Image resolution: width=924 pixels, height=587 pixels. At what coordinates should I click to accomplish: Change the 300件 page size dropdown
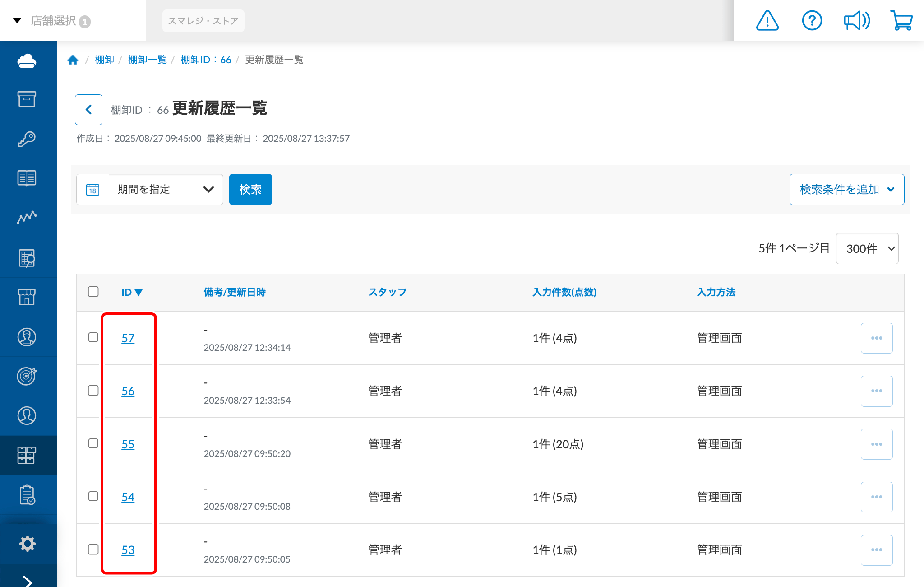click(867, 248)
